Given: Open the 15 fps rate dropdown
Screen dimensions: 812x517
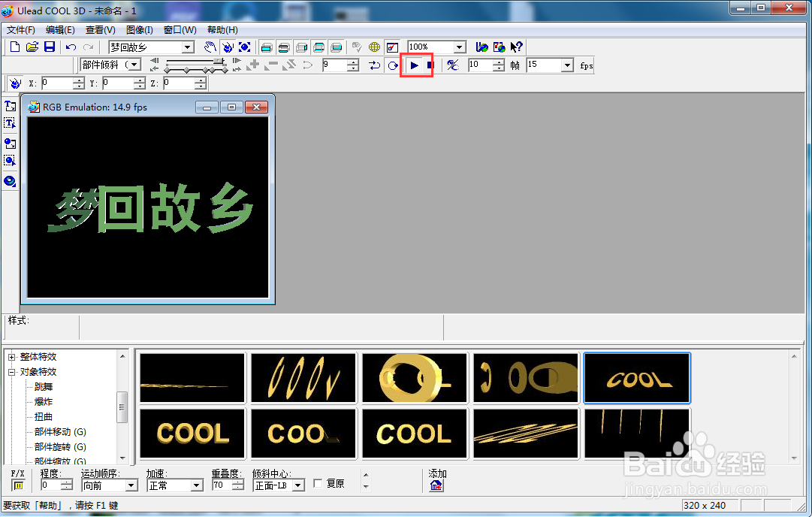Looking at the screenshot, I should 568,65.
